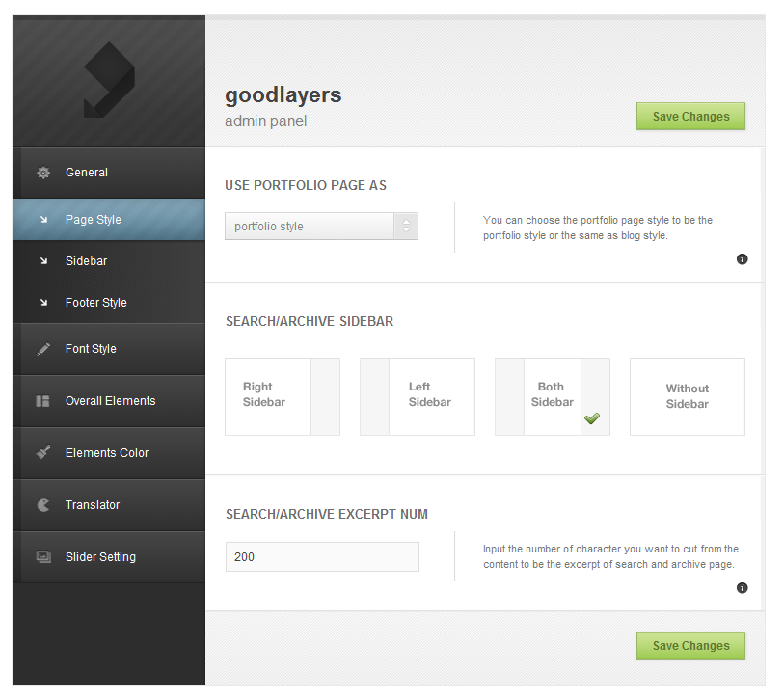This screenshot has height=700, width=783.
Task: Select the Without Sidebar option
Action: pos(687,396)
